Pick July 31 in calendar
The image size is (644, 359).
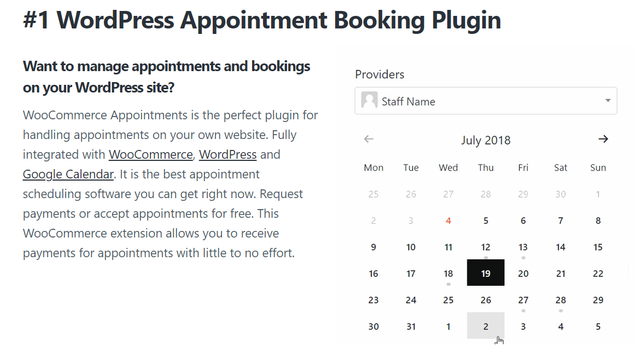[411, 326]
